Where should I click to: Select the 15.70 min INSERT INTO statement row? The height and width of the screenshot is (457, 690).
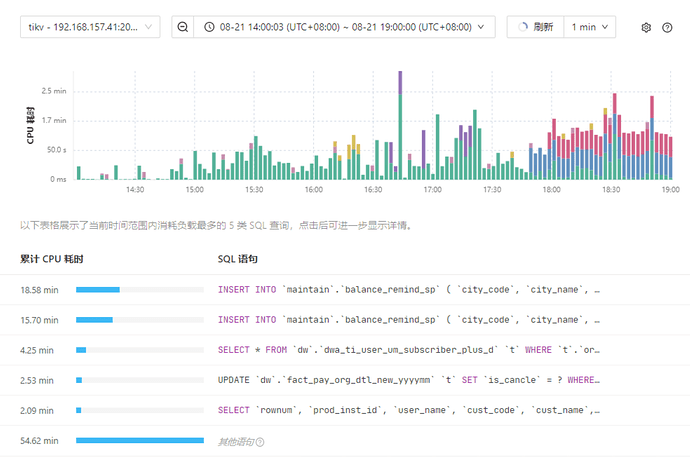click(x=409, y=320)
